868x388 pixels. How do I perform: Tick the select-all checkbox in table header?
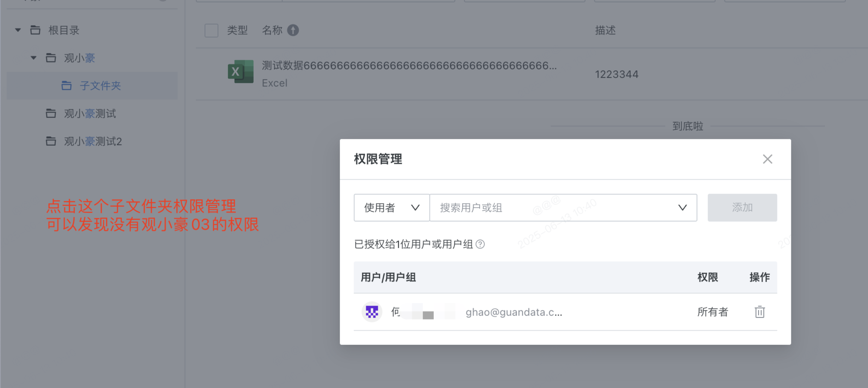coord(211,30)
